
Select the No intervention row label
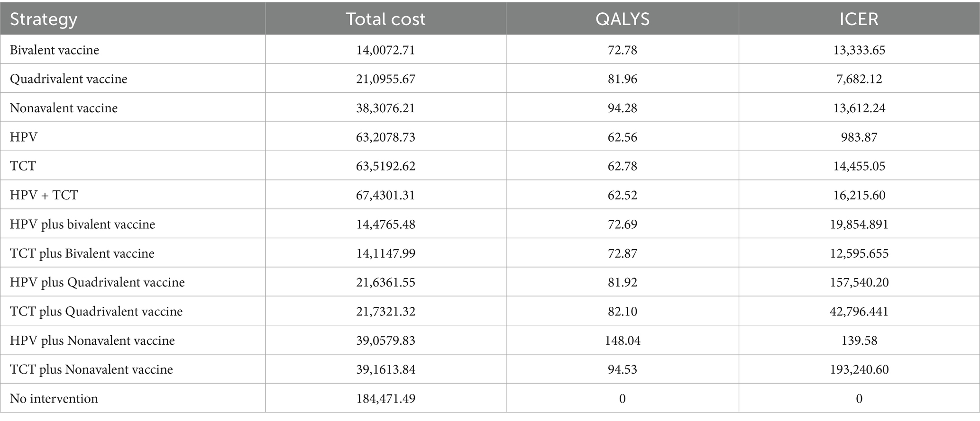(54, 399)
